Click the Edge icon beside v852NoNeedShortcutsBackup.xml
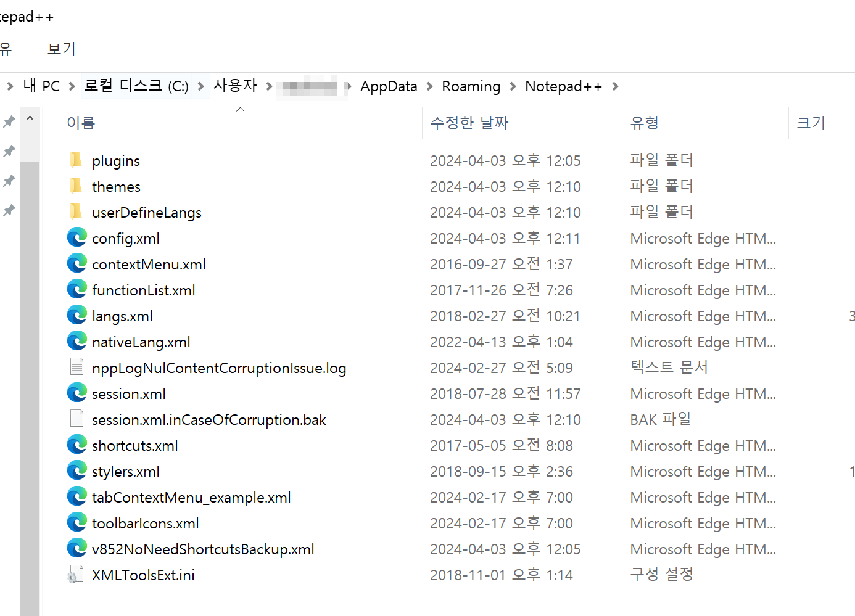Image resolution: width=855 pixels, height=616 pixels. pyautogui.click(x=77, y=548)
